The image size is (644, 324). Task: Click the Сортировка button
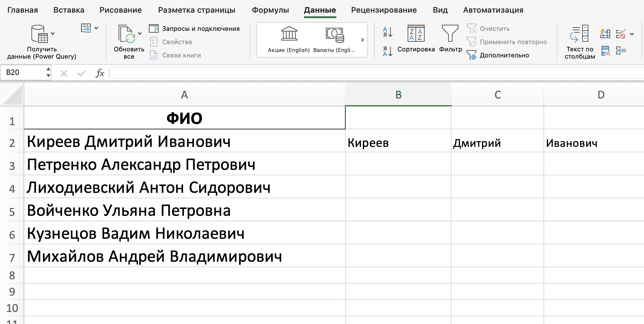416,39
